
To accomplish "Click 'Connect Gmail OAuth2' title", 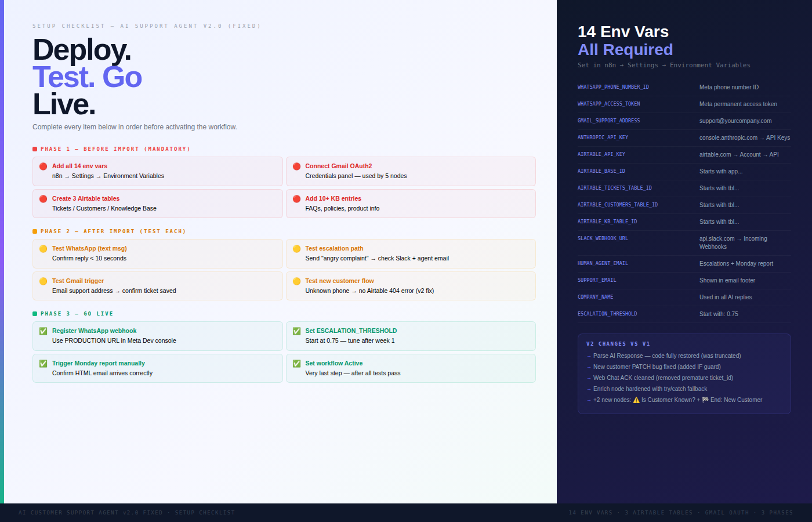I will (x=339, y=166).
